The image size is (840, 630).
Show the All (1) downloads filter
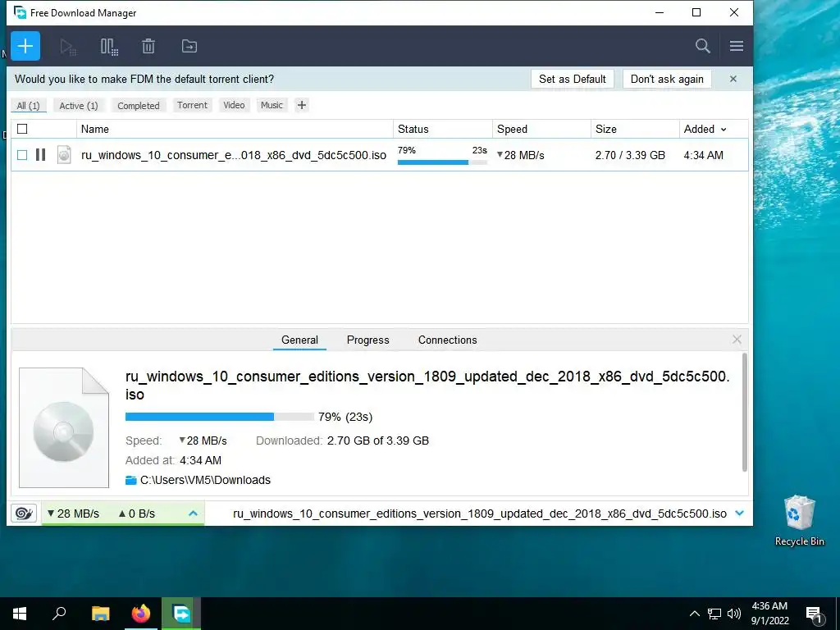(29, 106)
